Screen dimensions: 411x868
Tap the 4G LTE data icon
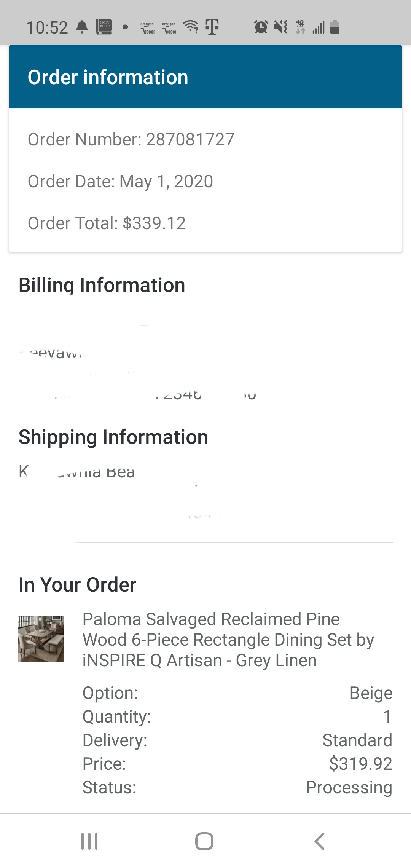point(300,27)
